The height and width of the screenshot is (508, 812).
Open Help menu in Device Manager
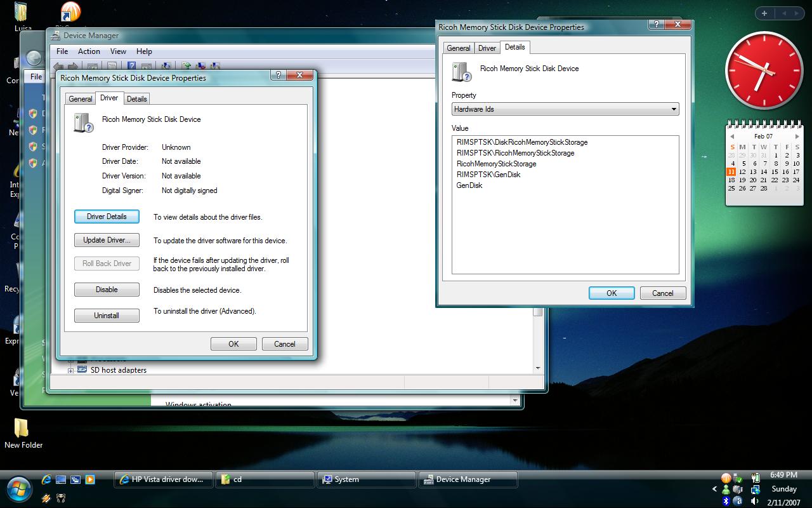point(144,51)
